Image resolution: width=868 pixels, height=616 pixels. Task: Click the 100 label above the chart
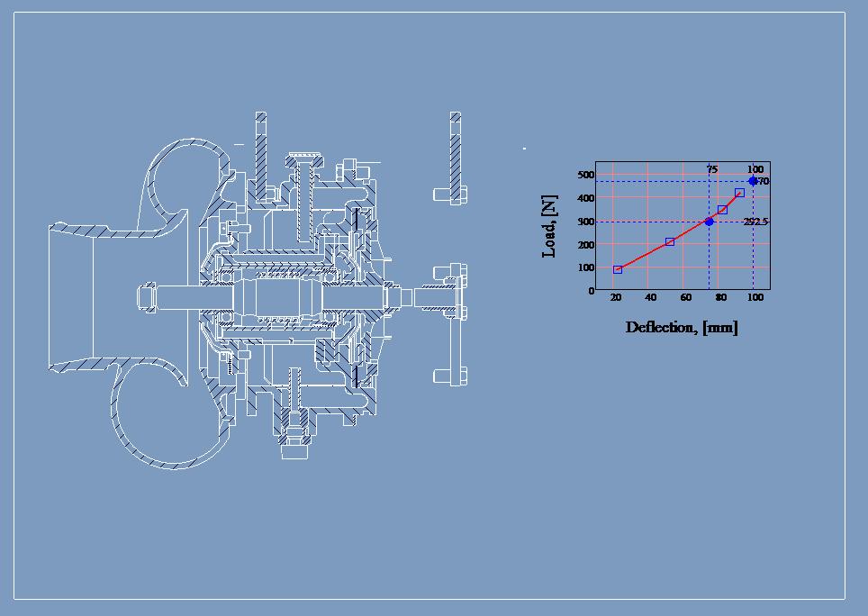755,169
